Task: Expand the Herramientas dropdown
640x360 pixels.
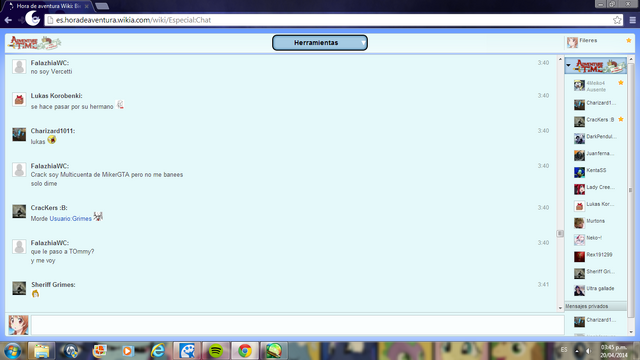Action: tap(320, 42)
